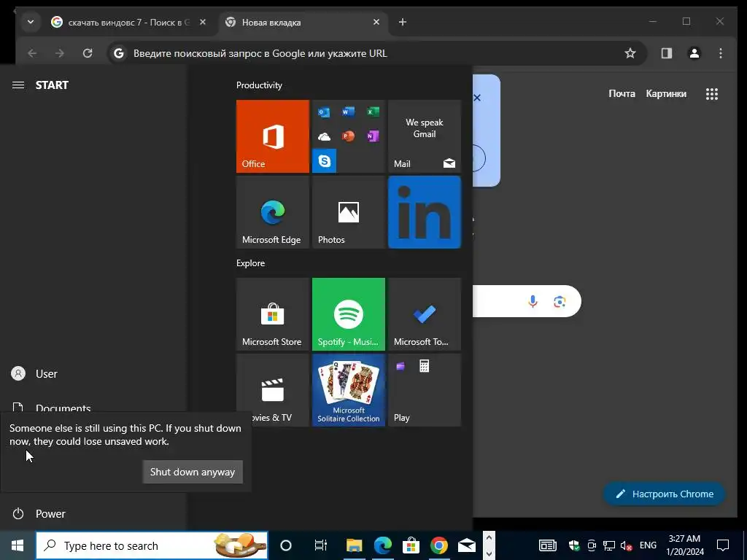Click the muted volume tray icon
The width and height of the screenshot is (747, 560).
[627, 545]
